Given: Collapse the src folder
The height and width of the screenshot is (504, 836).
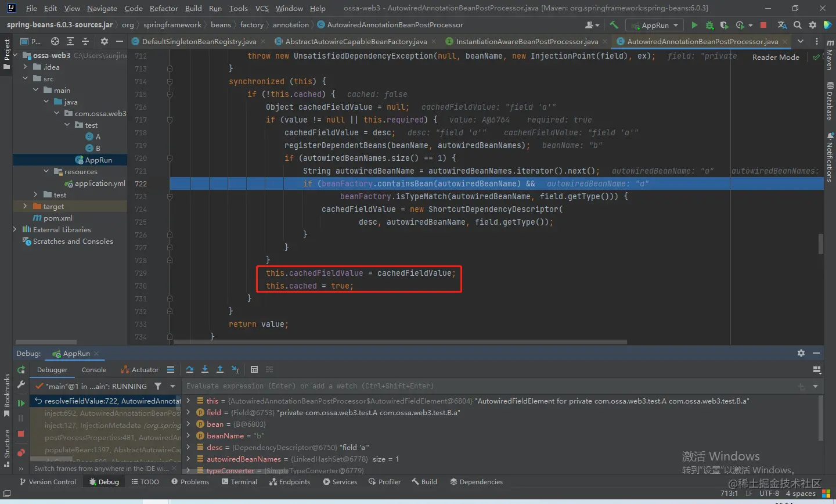Looking at the screenshot, I should click(25, 78).
